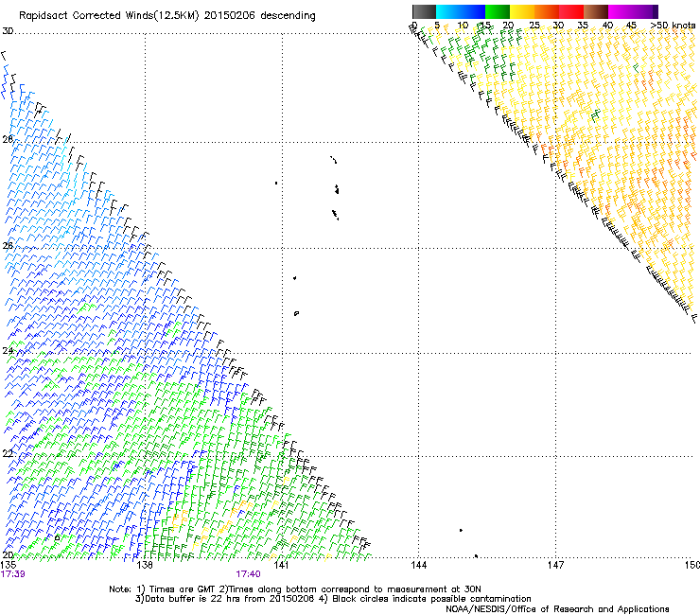This screenshot has height=615, width=700.
Task: Click the latitude label '22' on the left axis
Action: click(8, 454)
